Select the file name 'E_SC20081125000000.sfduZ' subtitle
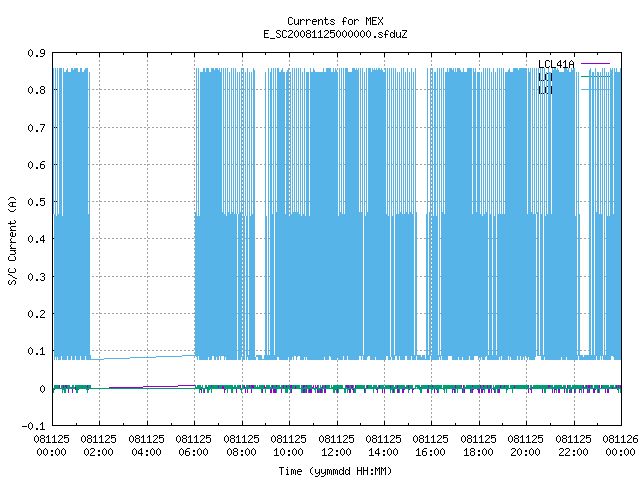This screenshot has height=480, width=640. pyautogui.click(x=335, y=34)
